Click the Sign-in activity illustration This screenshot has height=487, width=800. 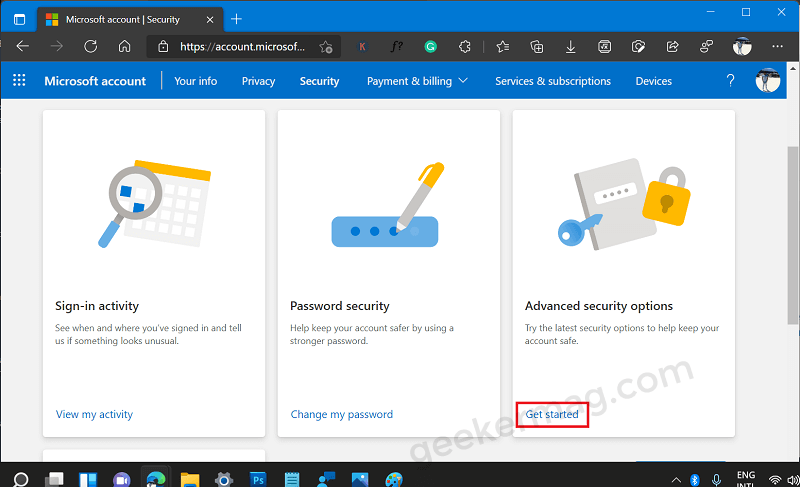coord(154,203)
